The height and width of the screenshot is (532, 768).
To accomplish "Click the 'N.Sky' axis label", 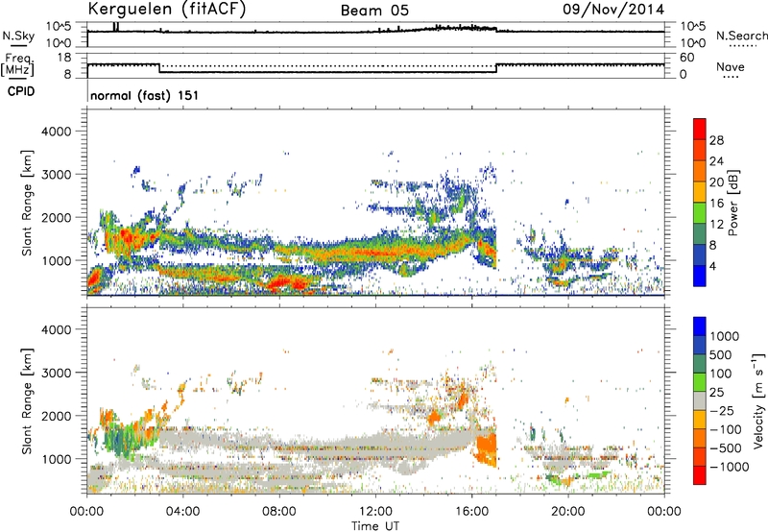I will tap(19, 36).
